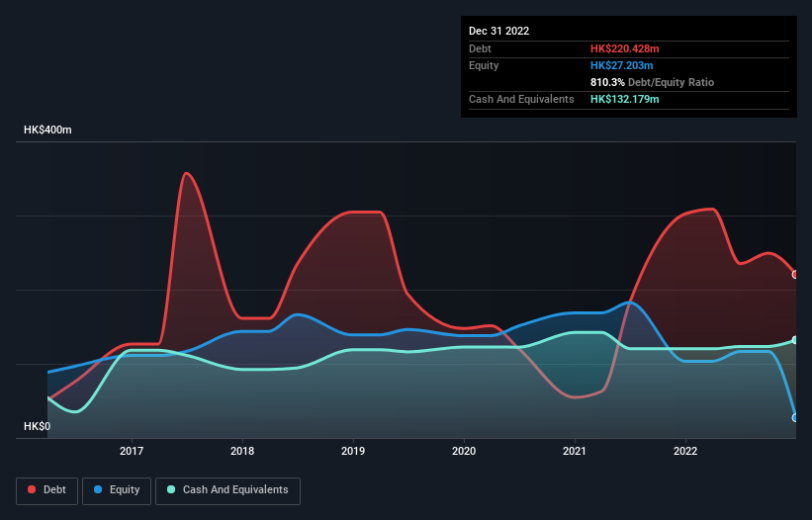
Task: Click the HK$27.203m equity value
Action: click(621, 65)
